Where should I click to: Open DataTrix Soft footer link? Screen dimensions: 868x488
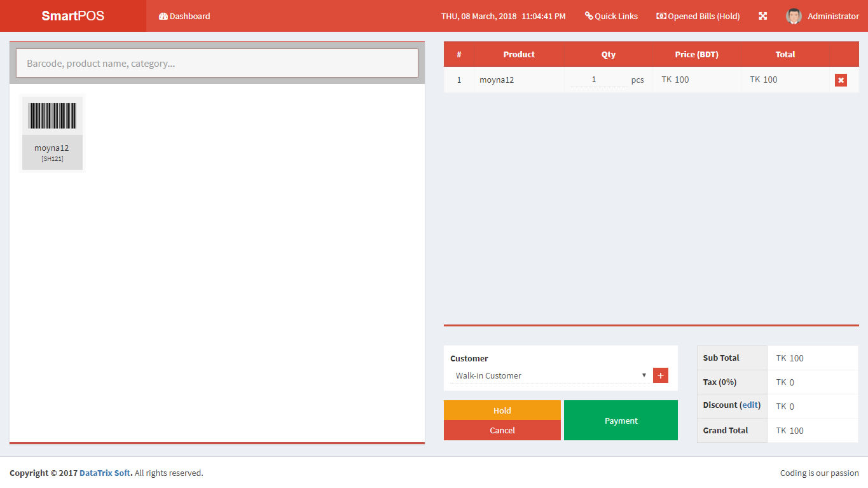coord(105,473)
